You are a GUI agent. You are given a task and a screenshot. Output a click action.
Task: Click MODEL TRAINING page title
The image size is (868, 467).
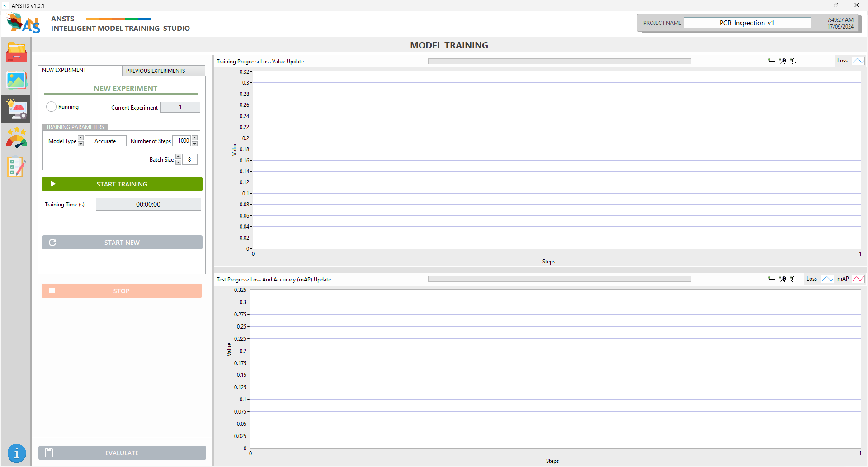point(449,45)
